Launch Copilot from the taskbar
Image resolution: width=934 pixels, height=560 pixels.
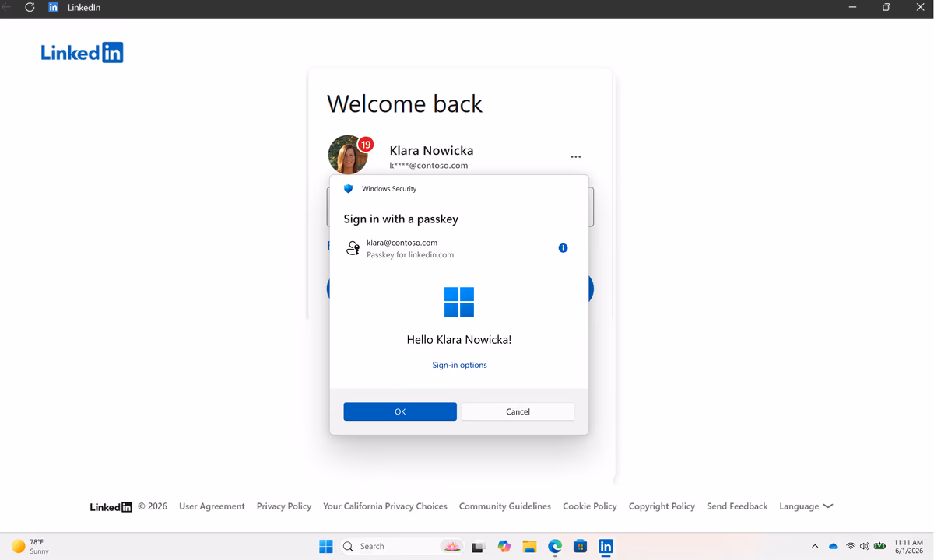point(504,546)
